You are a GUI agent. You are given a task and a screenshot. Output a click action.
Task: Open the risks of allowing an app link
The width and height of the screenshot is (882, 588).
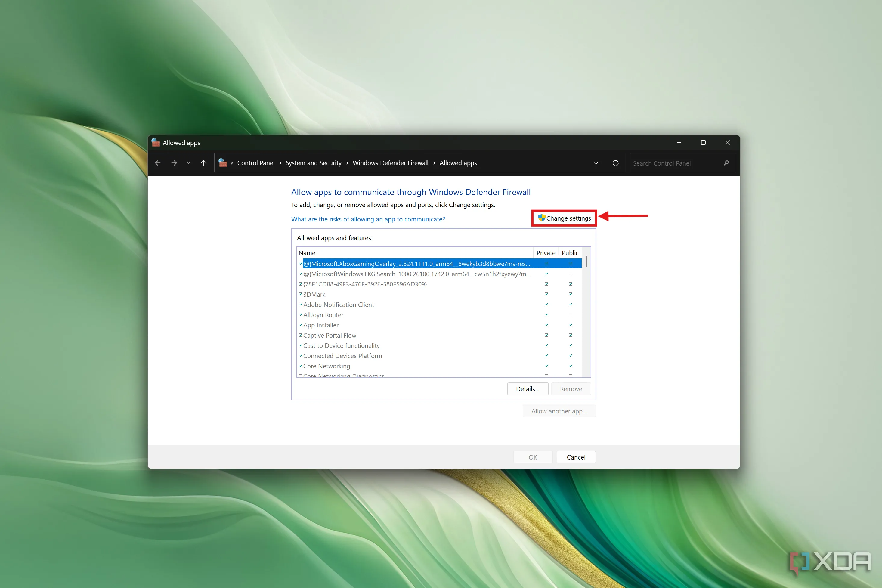(368, 219)
